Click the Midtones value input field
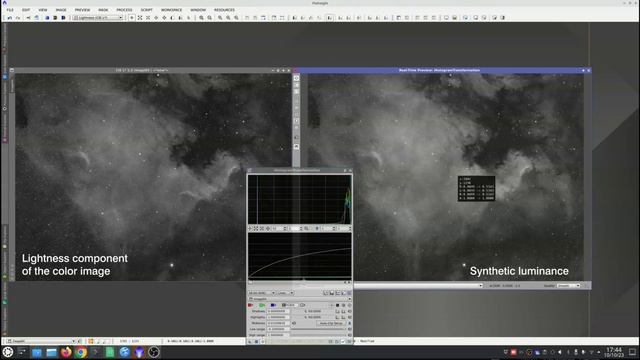640x360 pixels. (278, 323)
